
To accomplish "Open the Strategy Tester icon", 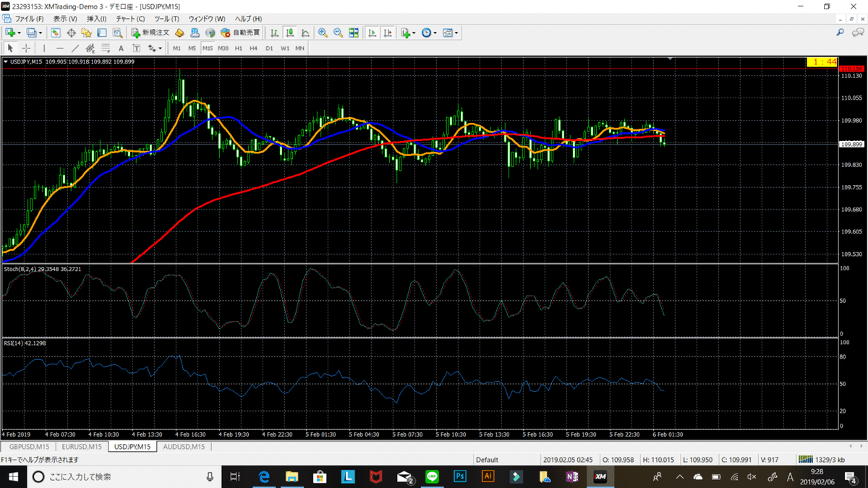I will (x=117, y=33).
